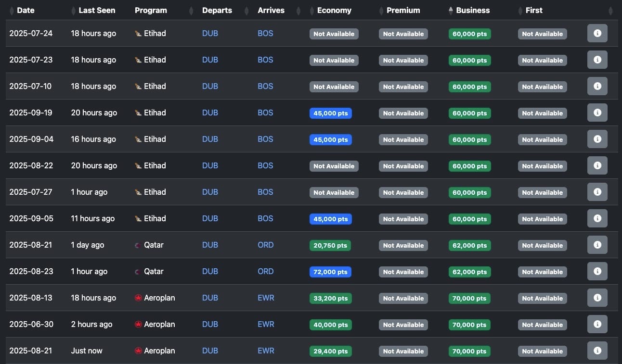The image size is (622, 364).
Task: Click First 'Not Available' badge on 2025-07-24
Action: click(x=543, y=34)
